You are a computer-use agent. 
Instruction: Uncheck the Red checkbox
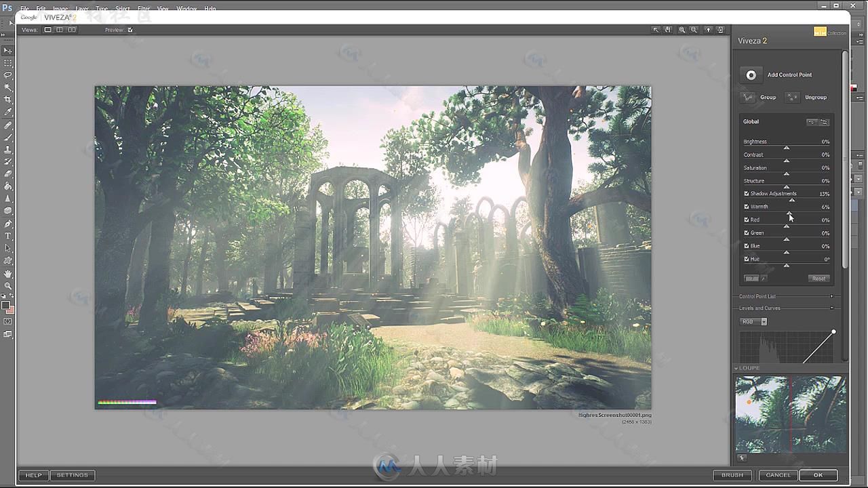[x=747, y=220]
